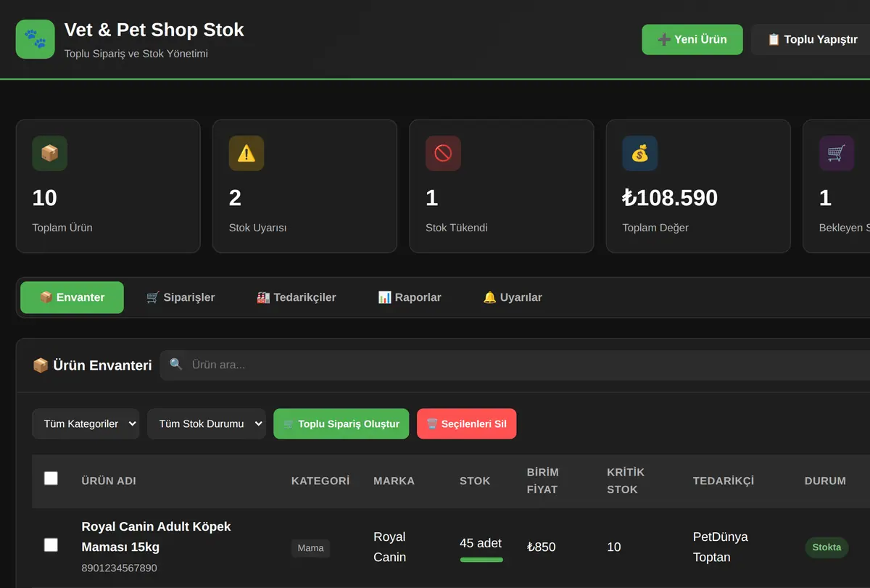The width and height of the screenshot is (870, 588).
Task: Click the MARKA column header
Action: click(394, 481)
